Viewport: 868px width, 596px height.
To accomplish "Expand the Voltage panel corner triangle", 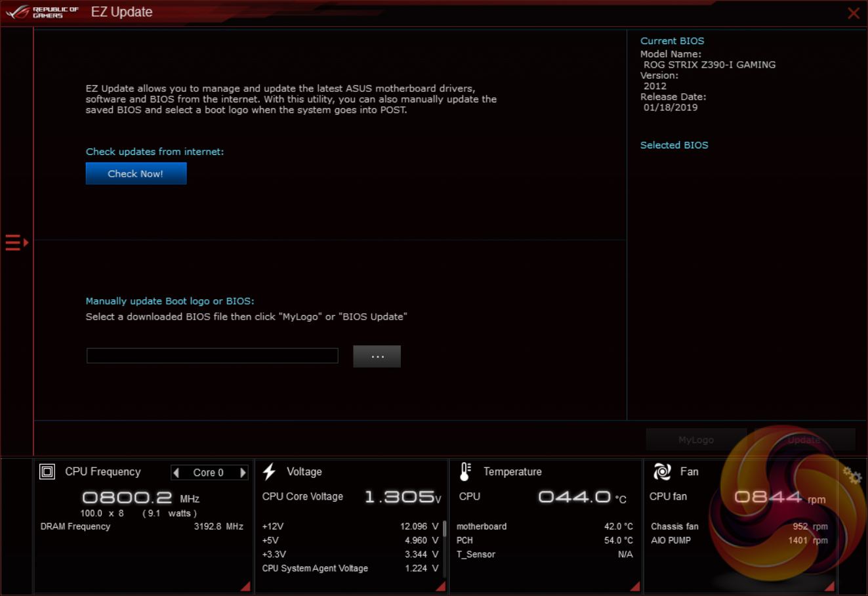I will pos(440,586).
